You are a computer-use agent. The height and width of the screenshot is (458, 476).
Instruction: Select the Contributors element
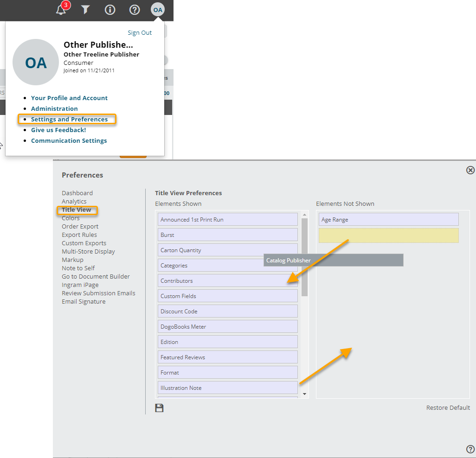tap(228, 280)
